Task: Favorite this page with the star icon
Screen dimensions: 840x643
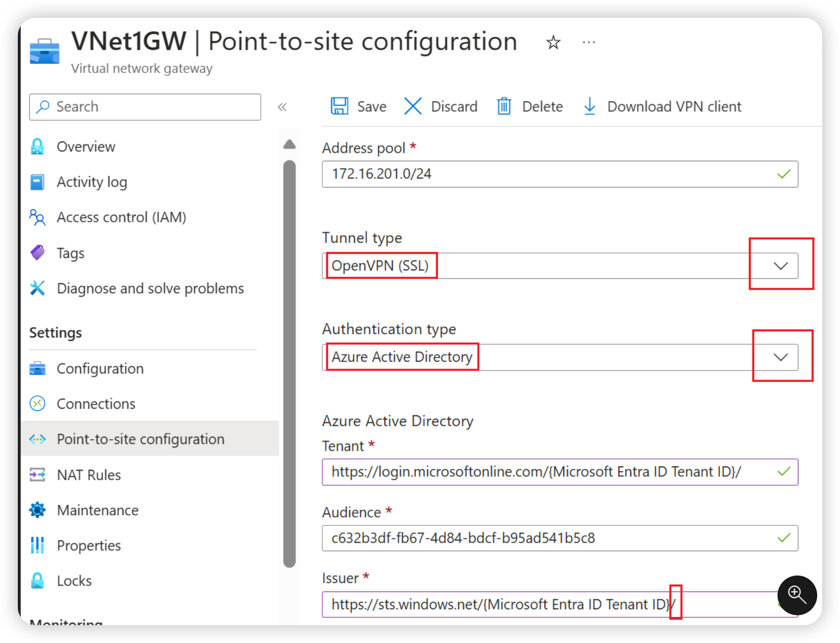Action: tap(553, 43)
